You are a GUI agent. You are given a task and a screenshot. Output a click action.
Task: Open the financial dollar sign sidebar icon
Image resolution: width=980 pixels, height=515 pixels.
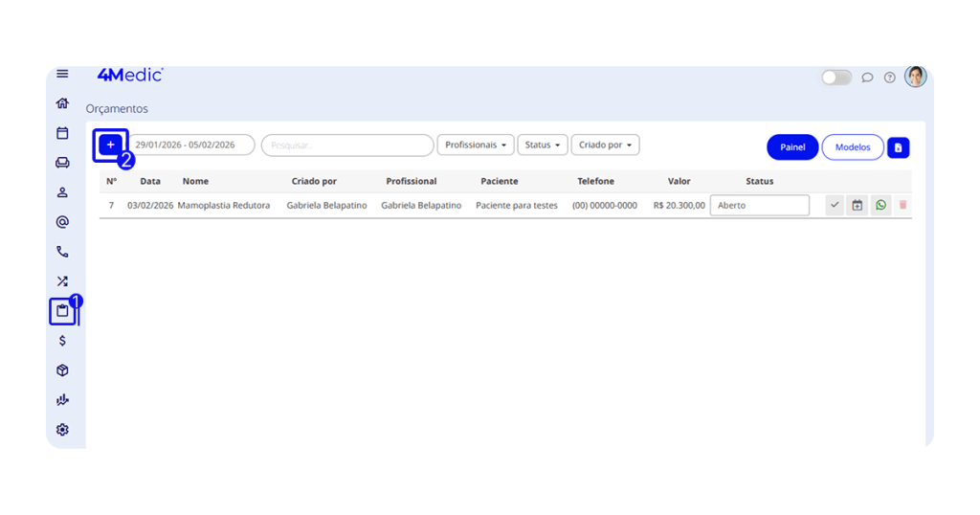62,341
